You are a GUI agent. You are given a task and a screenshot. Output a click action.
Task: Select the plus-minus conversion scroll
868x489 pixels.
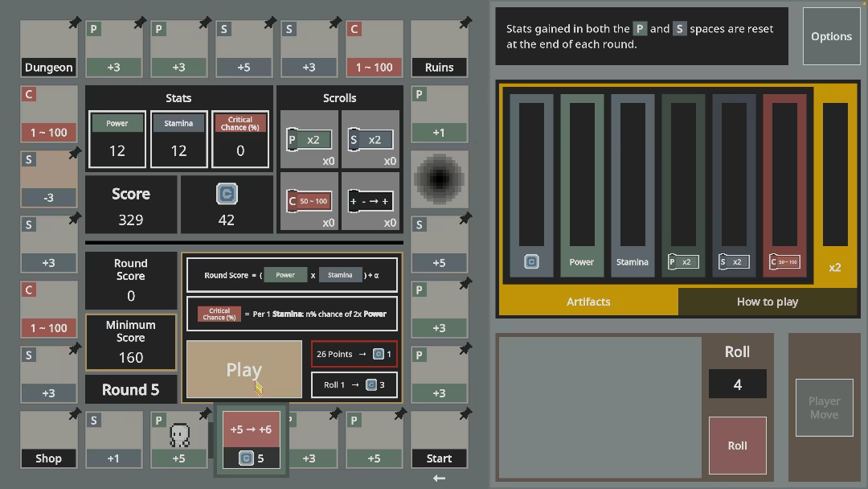[x=371, y=201]
